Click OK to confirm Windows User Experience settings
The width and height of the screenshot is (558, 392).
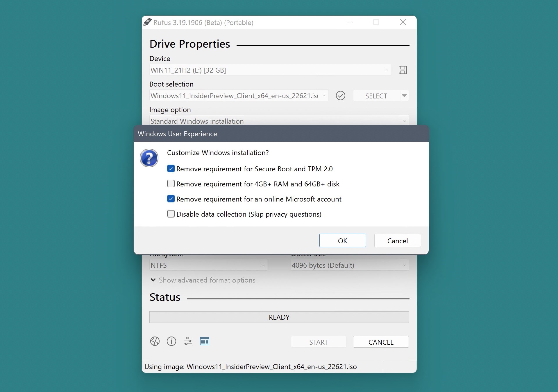pos(342,240)
